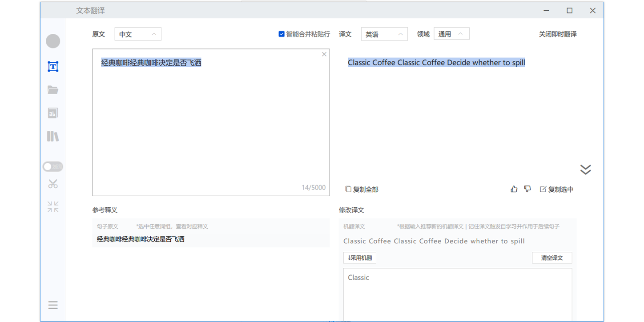This screenshot has width=644, height=322.
Task: Click the collapse arrows sidebar icon
Action: [53, 207]
